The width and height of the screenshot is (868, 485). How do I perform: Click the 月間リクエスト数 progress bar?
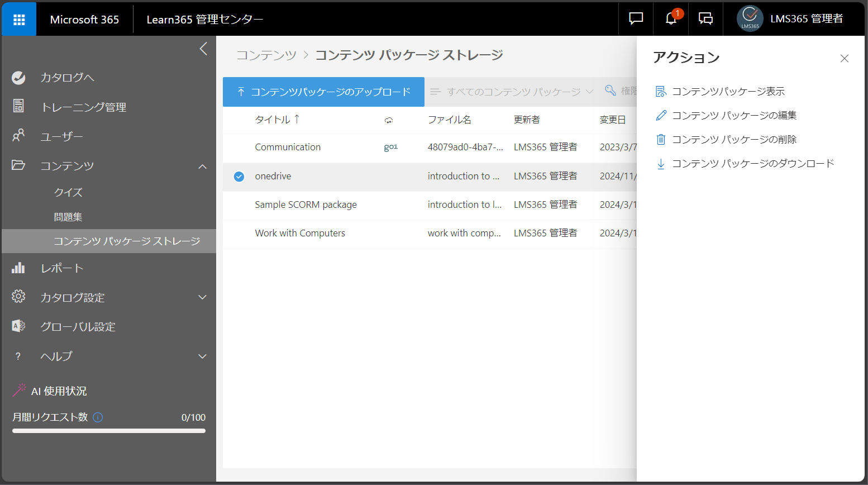[x=109, y=431]
